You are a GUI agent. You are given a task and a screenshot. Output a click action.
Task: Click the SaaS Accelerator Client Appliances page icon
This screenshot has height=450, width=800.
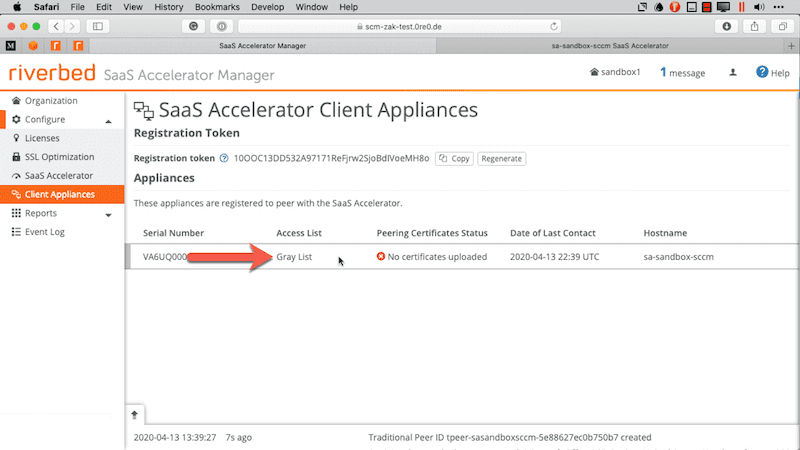coord(143,111)
